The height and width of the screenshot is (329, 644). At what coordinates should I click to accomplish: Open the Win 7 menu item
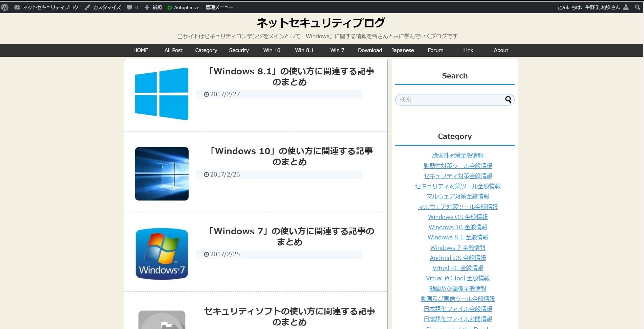[x=337, y=50]
